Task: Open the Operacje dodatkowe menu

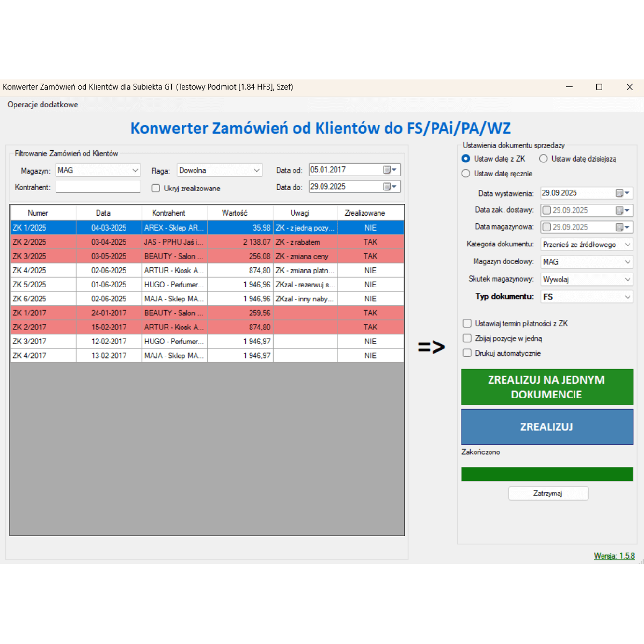Action: (43, 105)
